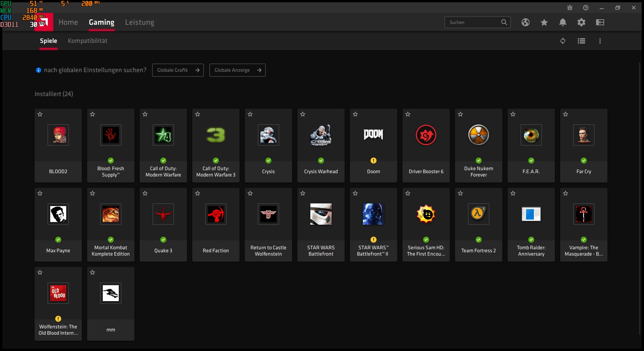This screenshot has height=351, width=644.
Task: Open STAR WARS Battlefront II thumbnail
Action: coord(374,214)
